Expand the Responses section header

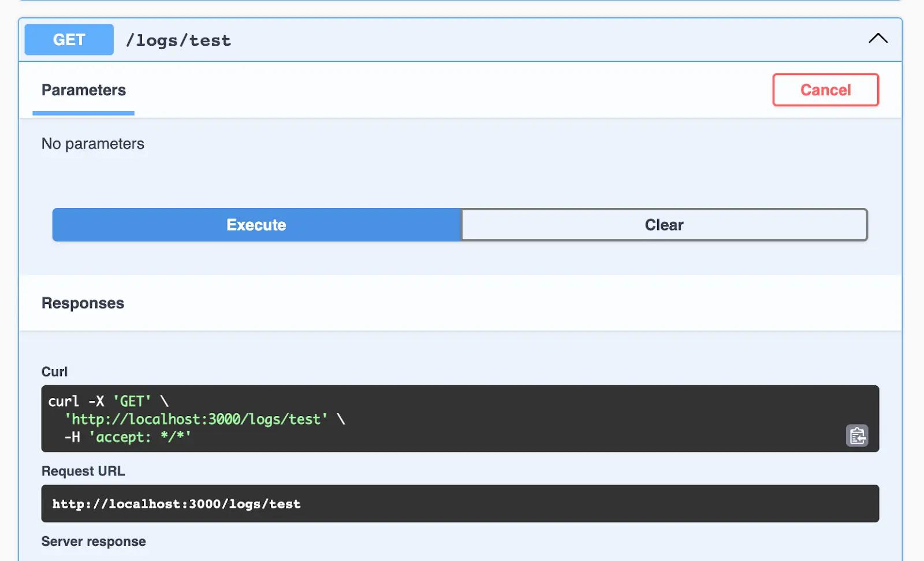(82, 303)
